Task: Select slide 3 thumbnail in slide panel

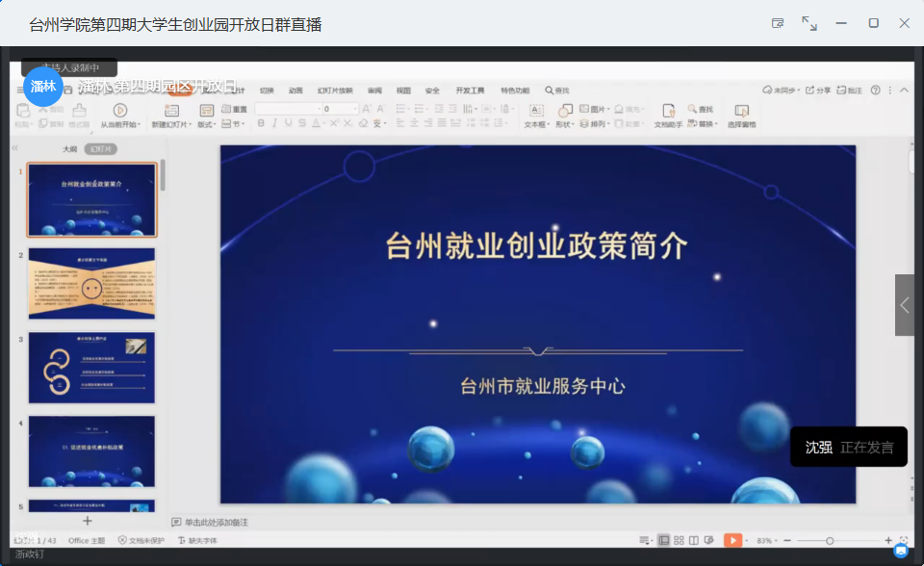Action: (91, 368)
